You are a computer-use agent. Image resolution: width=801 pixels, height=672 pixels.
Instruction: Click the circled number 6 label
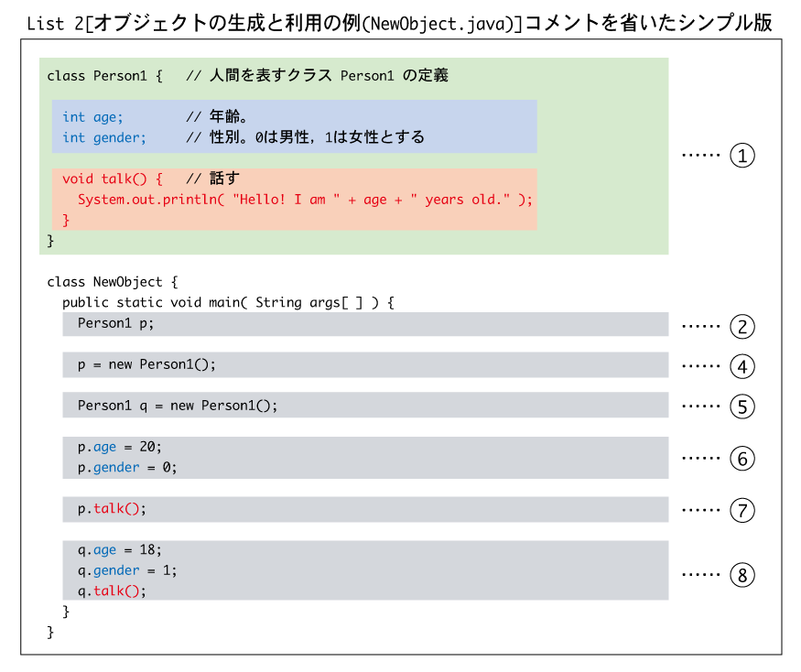pyautogui.click(x=742, y=459)
